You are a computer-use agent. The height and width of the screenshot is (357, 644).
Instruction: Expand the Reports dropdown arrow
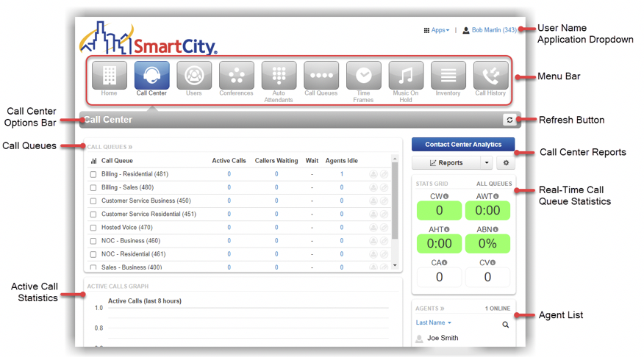tap(486, 162)
